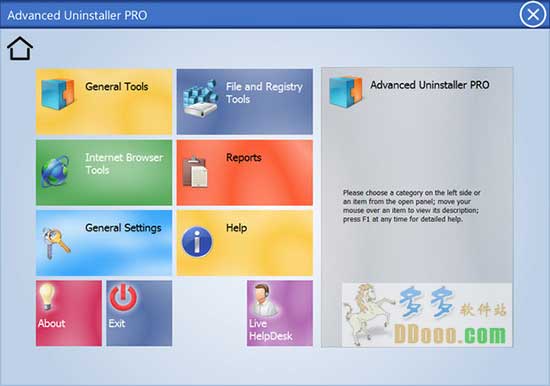
Task: Open the Reports label
Action: [244, 158]
